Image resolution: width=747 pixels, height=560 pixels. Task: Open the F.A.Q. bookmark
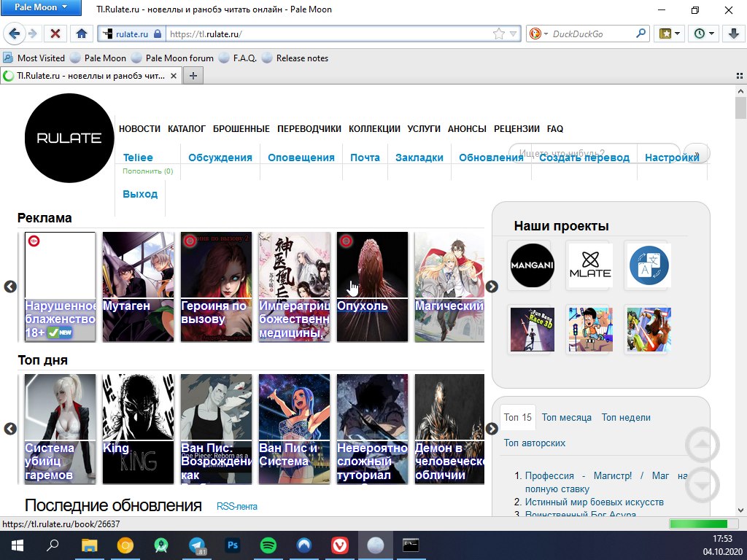tap(238, 58)
